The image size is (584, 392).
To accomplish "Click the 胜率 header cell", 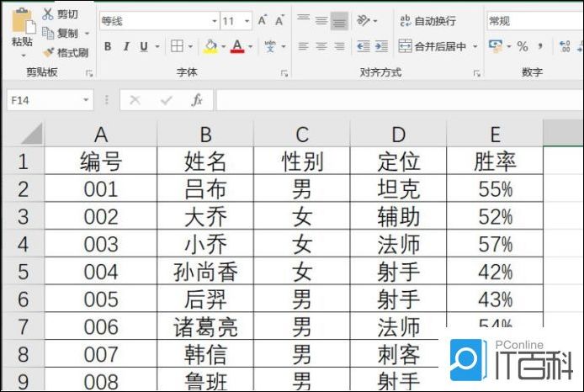I will tap(495, 162).
